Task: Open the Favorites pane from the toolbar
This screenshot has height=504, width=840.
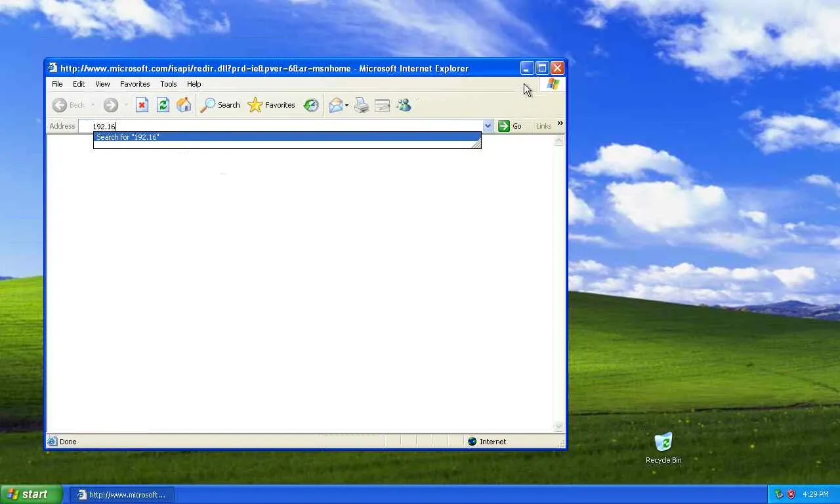Action: tap(272, 105)
